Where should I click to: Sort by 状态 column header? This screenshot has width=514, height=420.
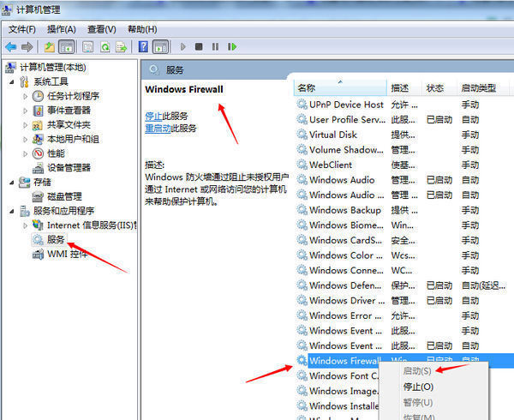click(x=439, y=88)
